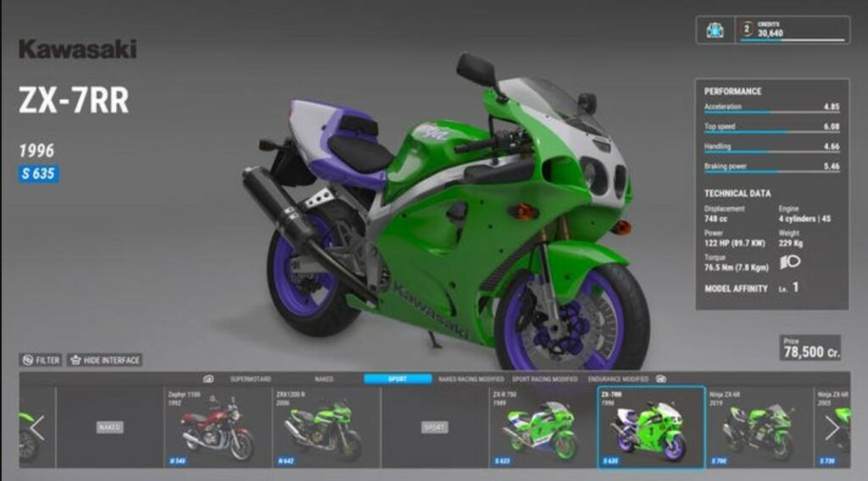Select the ZX-7RR 1996 thumbnail
This screenshot has width=868, height=481.
pos(651,428)
